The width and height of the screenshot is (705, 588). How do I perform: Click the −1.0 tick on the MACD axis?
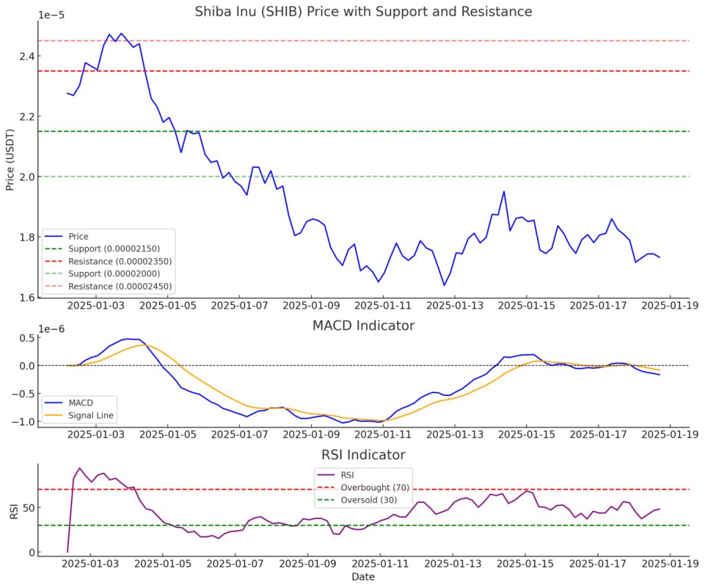23,421
